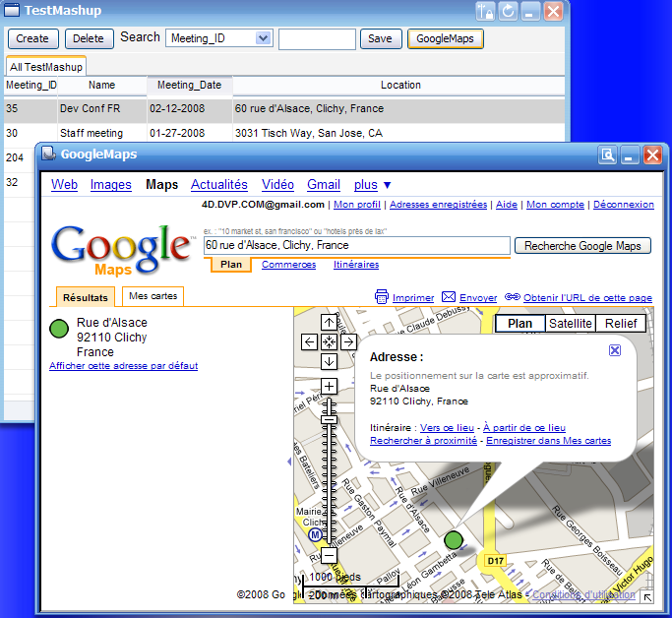Click the lock icon in TestMashup title bar
The height and width of the screenshot is (618, 672).
click(485, 12)
